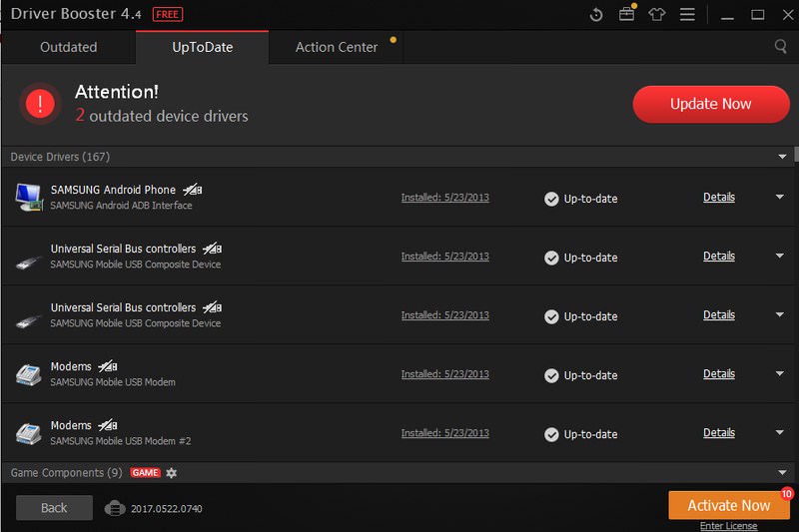Click the red 10 notification badge

pyautogui.click(x=787, y=494)
